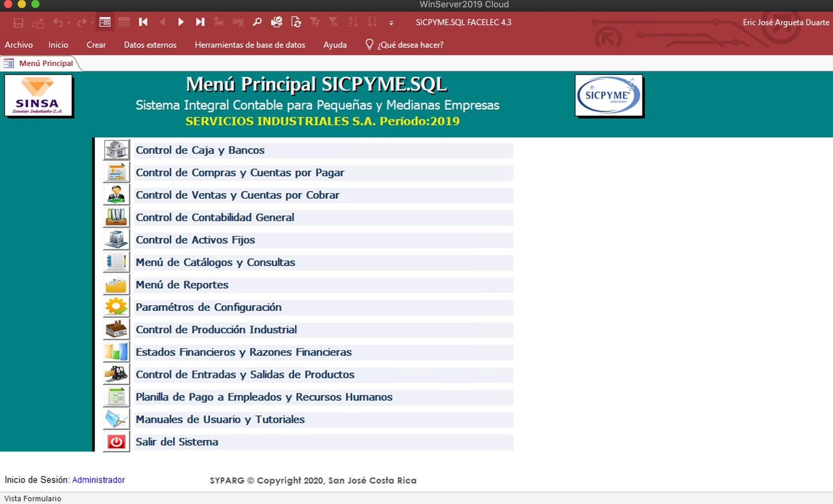Viewport: 833px width, 504px height.
Task: Open Menú de Reportes
Action: 323,285
